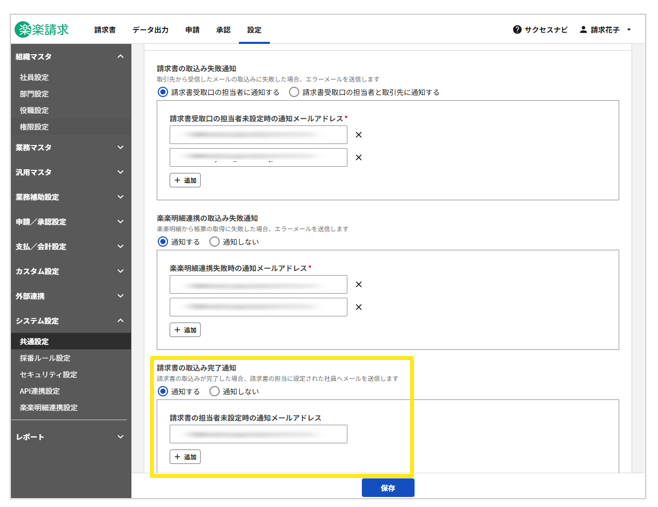Screen dimensions: 658x507
Task: Open セキュリティ設定 in sidebar
Action: click(48, 374)
